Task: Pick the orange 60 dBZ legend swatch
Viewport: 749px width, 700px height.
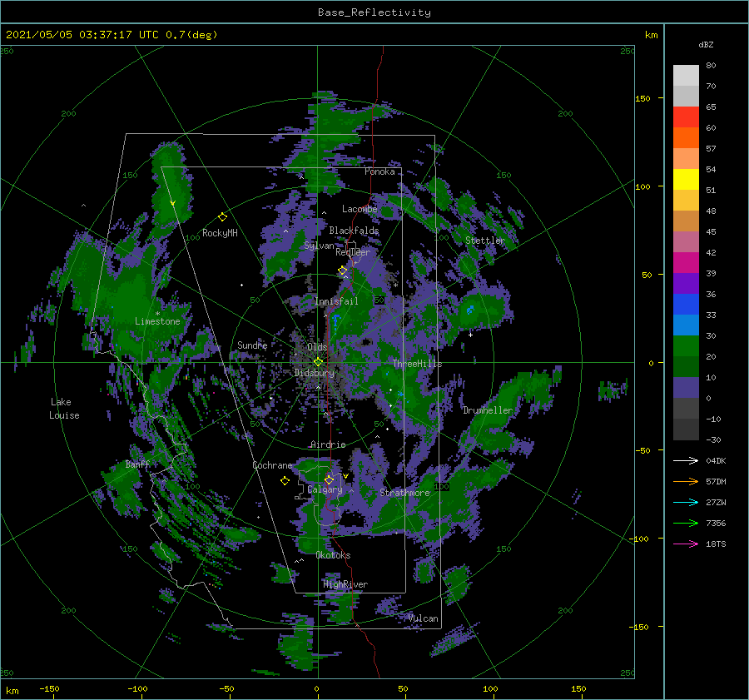Action: click(686, 138)
